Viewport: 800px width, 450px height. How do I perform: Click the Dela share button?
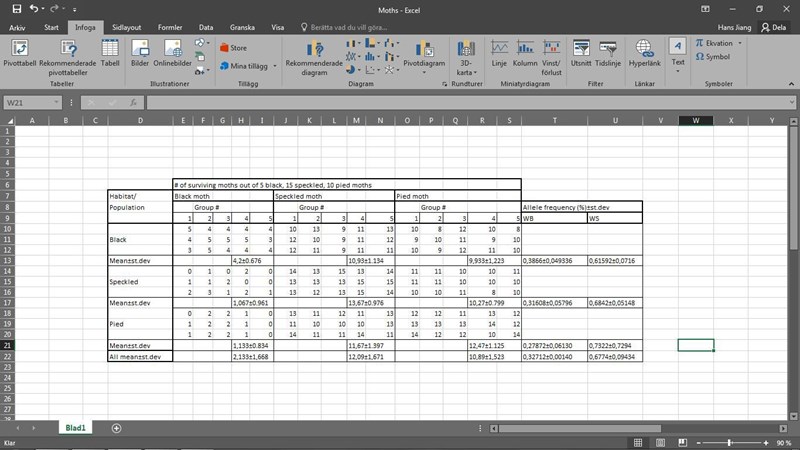[775, 28]
